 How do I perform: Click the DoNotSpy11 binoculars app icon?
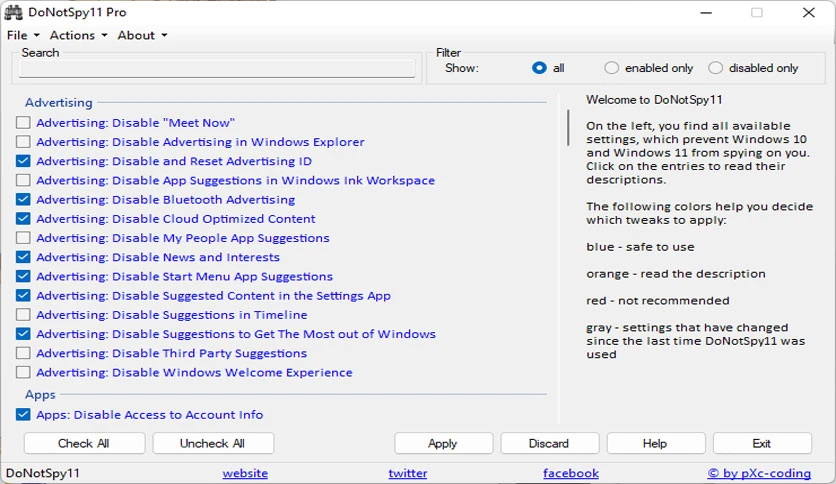coord(13,12)
